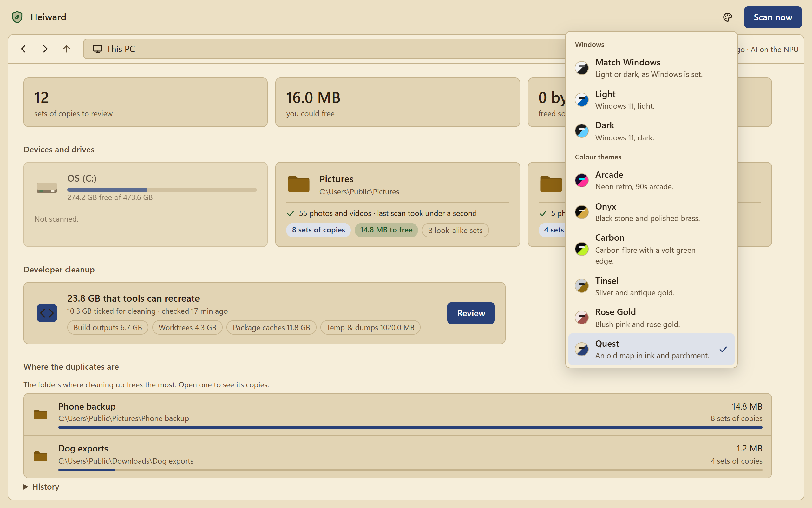Click the OS (C:) storage usage bar
812x508 pixels.
162,190
